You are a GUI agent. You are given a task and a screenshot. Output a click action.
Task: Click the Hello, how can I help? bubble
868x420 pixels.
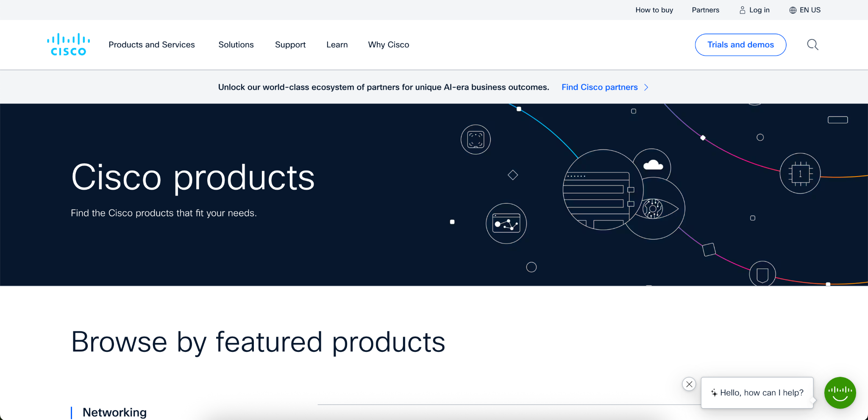[757, 392]
